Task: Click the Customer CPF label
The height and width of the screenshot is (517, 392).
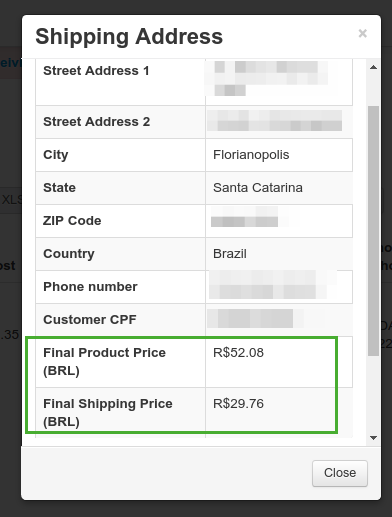Action: (x=90, y=320)
